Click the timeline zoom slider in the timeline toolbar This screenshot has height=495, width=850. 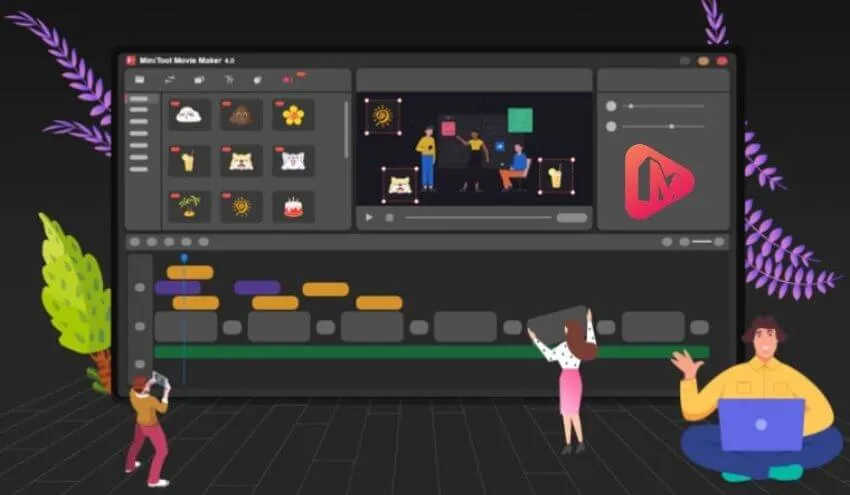point(702,242)
